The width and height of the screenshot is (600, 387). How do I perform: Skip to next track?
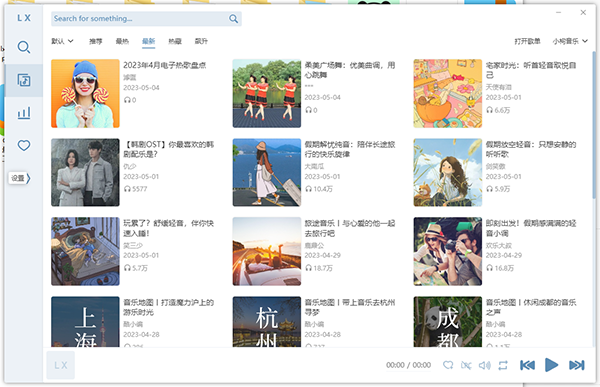click(577, 365)
